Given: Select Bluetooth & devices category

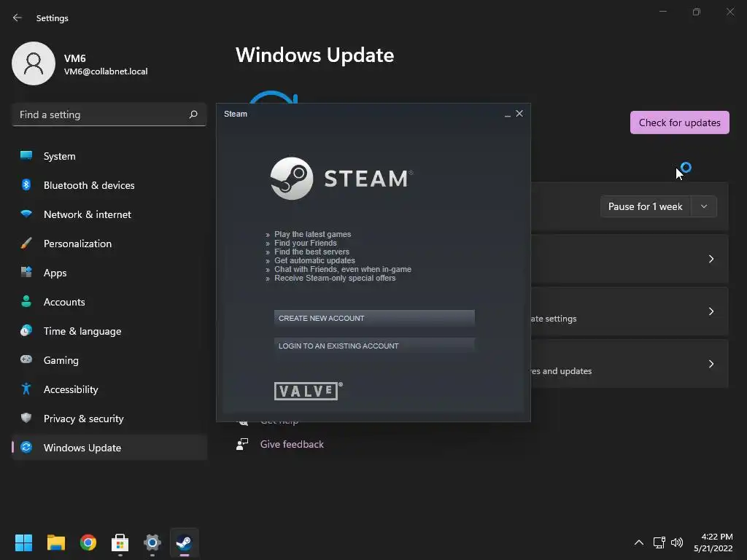Looking at the screenshot, I should (109, 185).
